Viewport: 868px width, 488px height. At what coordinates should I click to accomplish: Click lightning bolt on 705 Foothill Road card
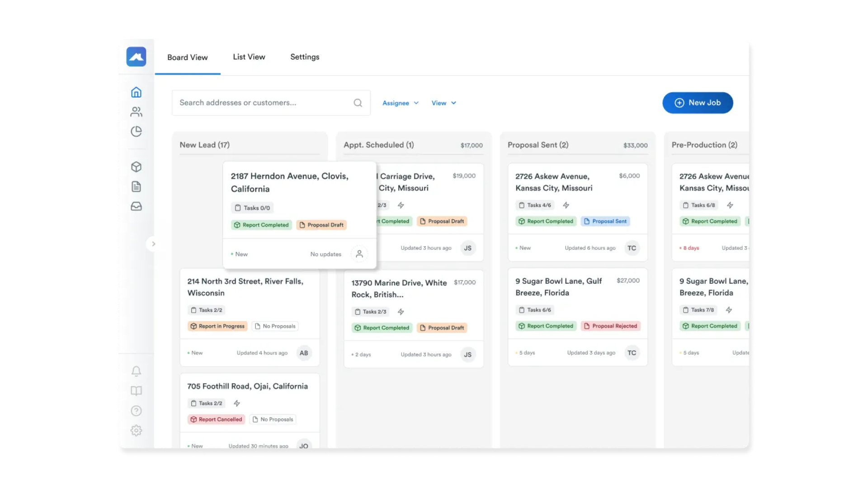[236, 403]
